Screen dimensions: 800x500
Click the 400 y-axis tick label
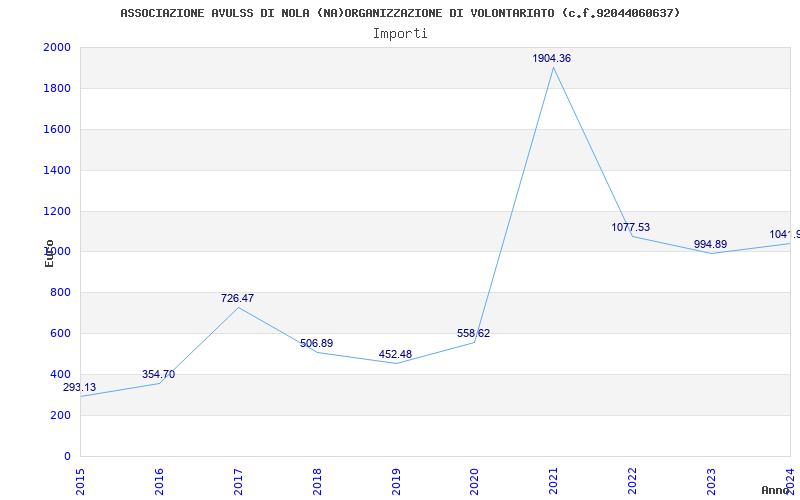point(60,374)
